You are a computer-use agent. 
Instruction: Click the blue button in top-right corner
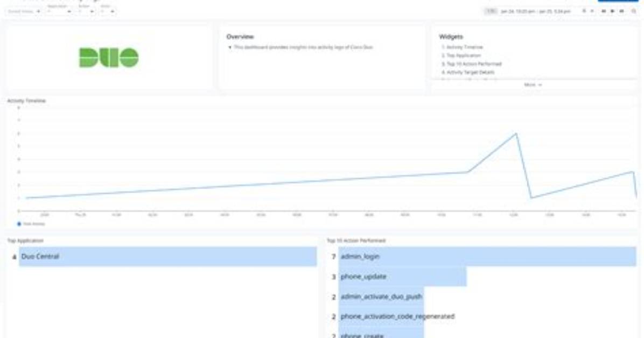[x=618, y=1]
